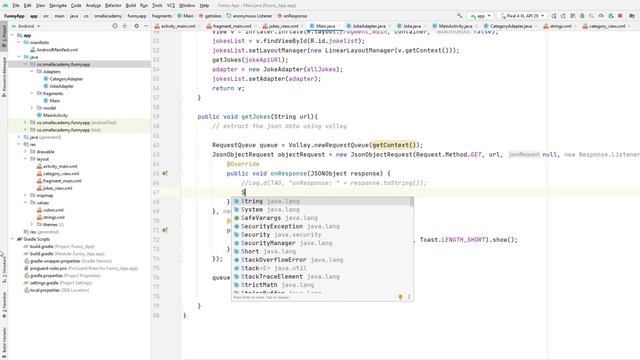Click the anonymous Listener breadcrumb
The image size is (640, 360).
point(252,16)
